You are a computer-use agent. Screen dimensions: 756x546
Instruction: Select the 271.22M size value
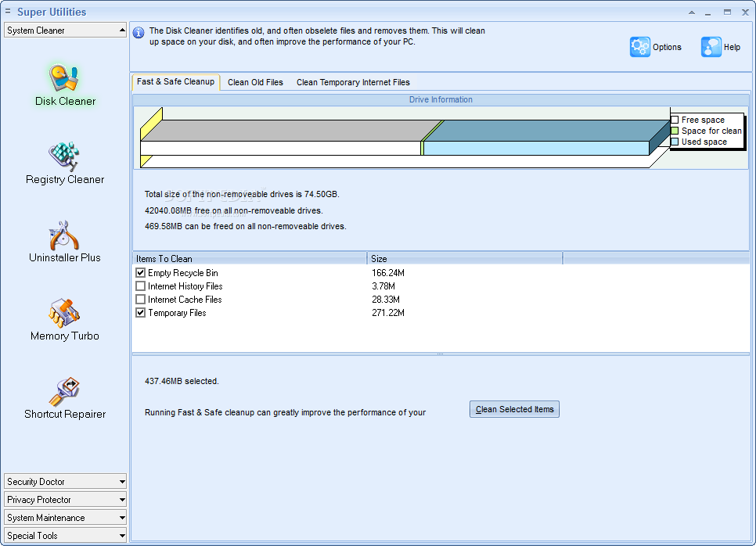[x=388, y=313]
